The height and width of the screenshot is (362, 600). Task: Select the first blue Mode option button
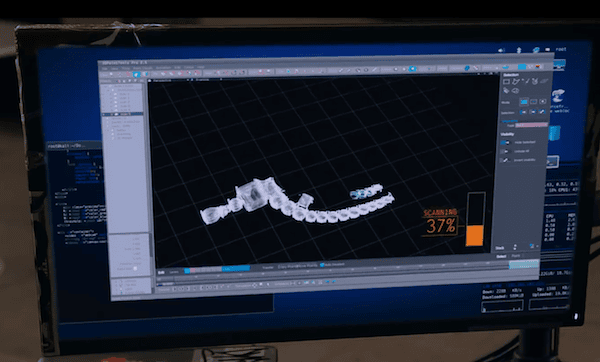pos(523,102)
